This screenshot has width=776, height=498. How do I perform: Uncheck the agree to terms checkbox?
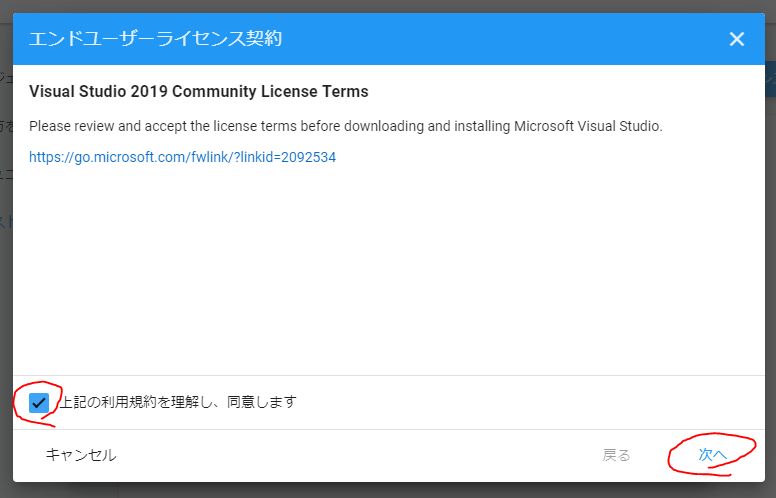point(39,402)
